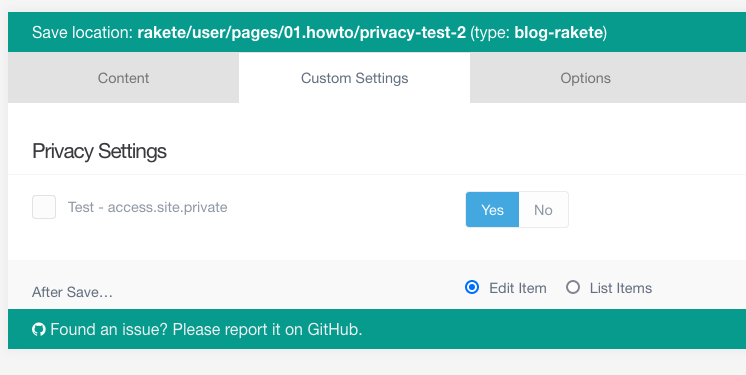
Task: Open the 'Found an issue? Please report it on GitHub.' link
Action: coord(206,329)
